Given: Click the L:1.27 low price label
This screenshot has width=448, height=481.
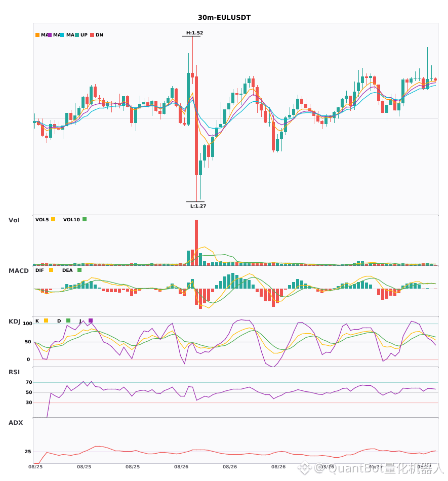Looking at the screenshot, I should (x=198, y=206).
